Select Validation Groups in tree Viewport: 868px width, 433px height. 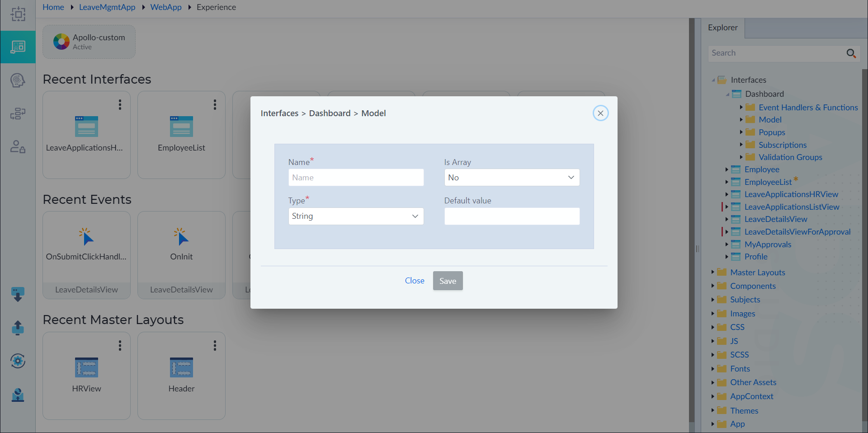tap(790, 157)
